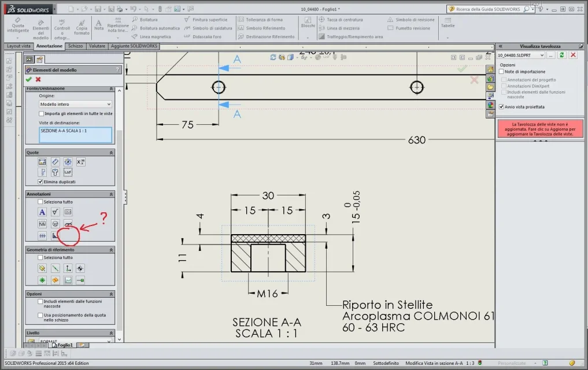Refresh the view palette with green arrows

[x=561, y=55]
